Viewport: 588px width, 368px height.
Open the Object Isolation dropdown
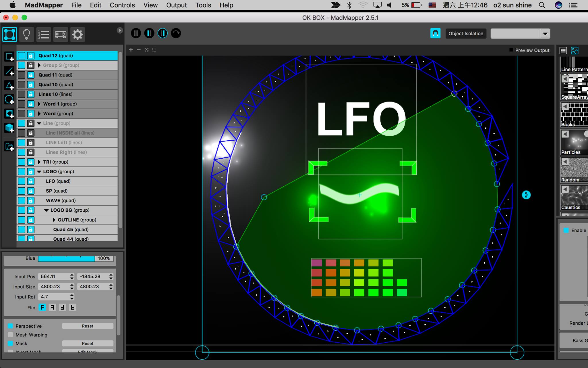(x=545, y=34)
